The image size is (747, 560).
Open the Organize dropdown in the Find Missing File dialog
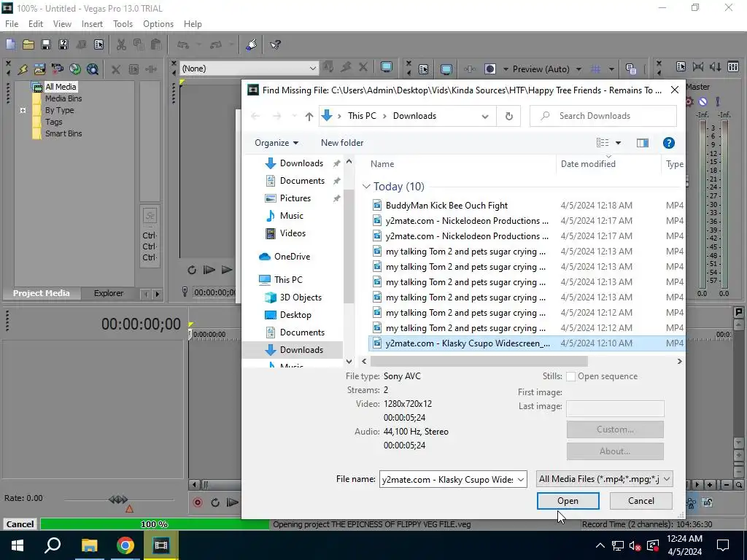276,143
